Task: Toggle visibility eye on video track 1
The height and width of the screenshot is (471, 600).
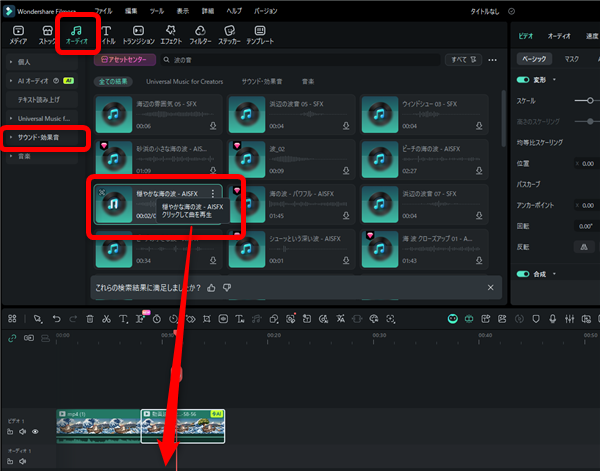Action: [35, 432]
